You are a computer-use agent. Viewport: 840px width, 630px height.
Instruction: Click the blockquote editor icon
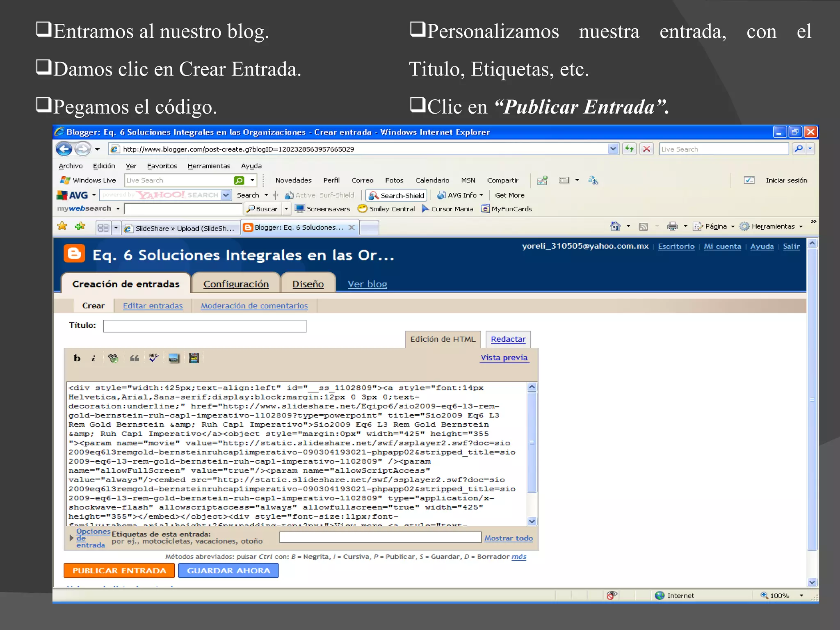click(135, 358)
